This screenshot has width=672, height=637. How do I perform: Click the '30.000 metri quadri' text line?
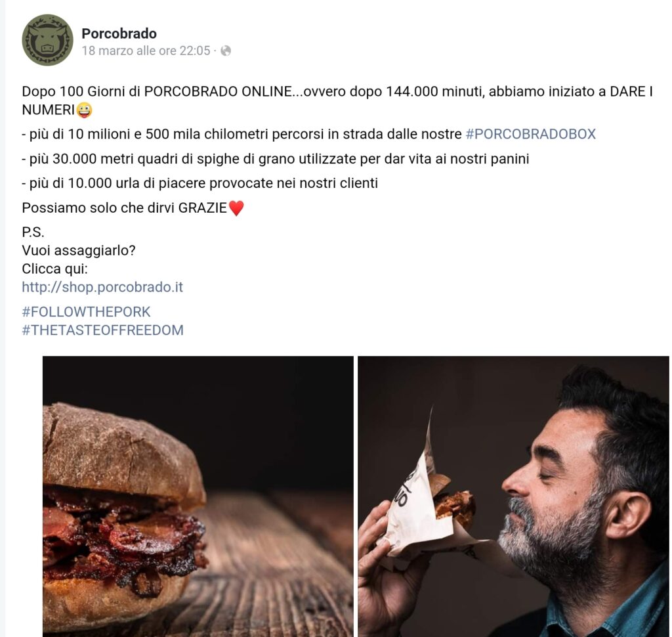pos(276,159)
